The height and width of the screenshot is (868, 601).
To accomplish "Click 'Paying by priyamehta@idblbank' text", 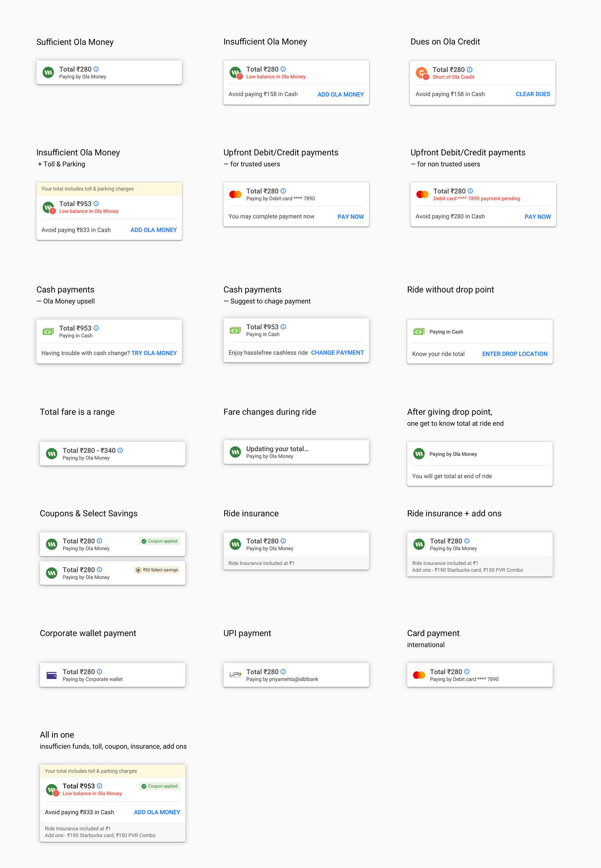I will click(282, 679).
